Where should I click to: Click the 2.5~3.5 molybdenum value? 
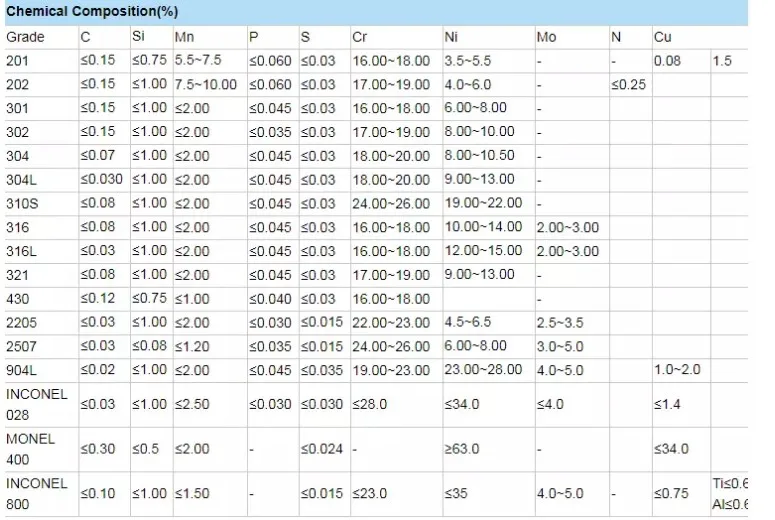click(x=560, y=323)
